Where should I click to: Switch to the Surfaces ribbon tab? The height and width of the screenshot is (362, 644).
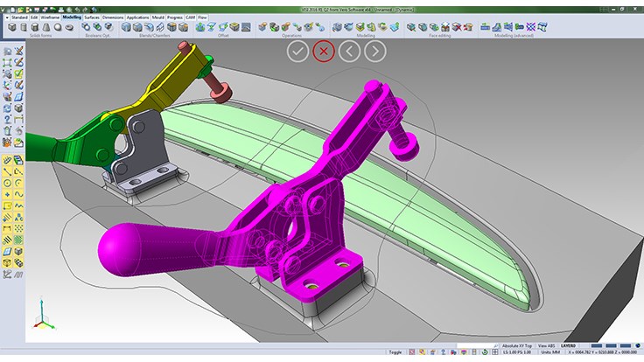click(x=91, y=17)
